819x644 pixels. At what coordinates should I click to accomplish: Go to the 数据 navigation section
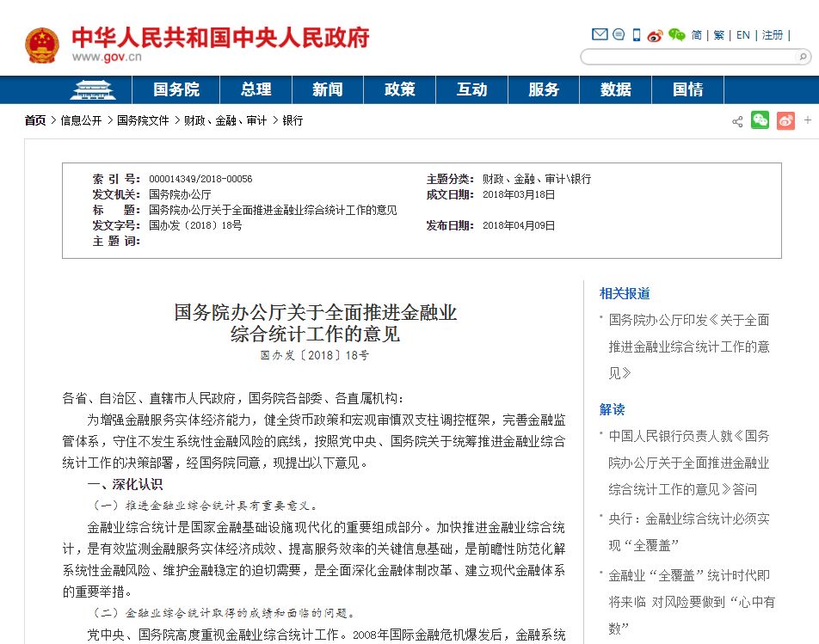[616, 90]
